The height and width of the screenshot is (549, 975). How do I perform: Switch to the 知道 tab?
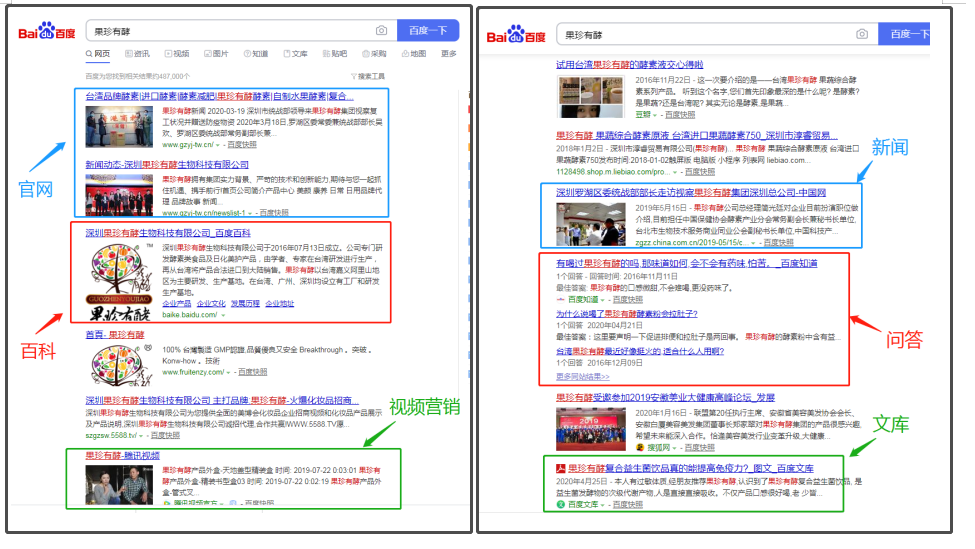tap(256, 54)
